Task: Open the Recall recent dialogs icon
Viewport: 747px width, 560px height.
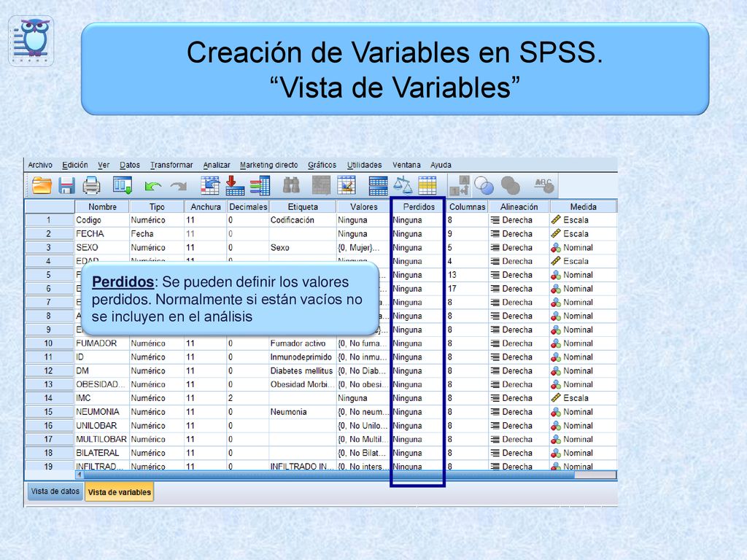Action: 123,186
